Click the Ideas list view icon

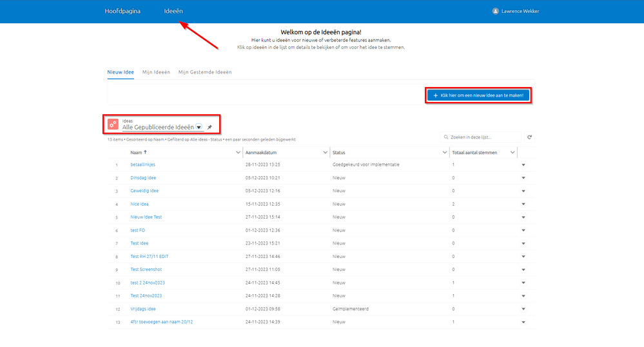(x=113, y=124)
